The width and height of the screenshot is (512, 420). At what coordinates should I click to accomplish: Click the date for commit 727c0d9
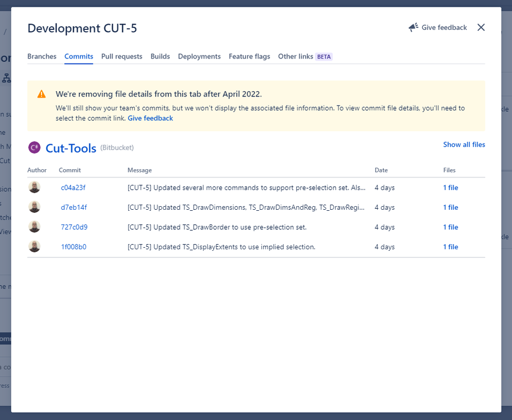click(x=385, y=227)
